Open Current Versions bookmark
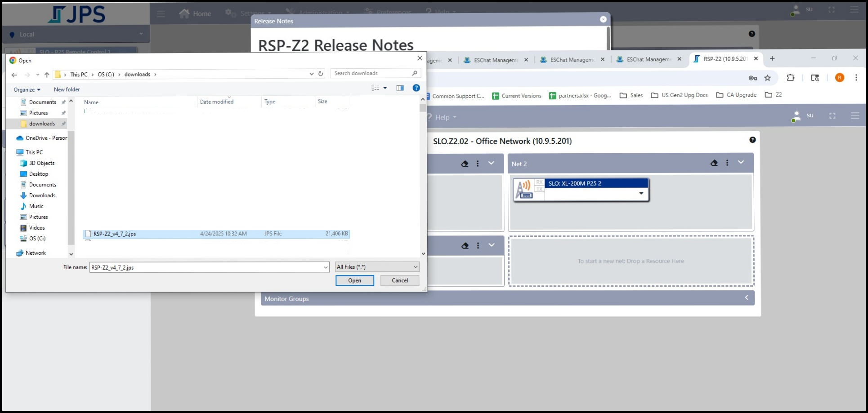This screenshot has width=868, height=413. click(517, 96)
